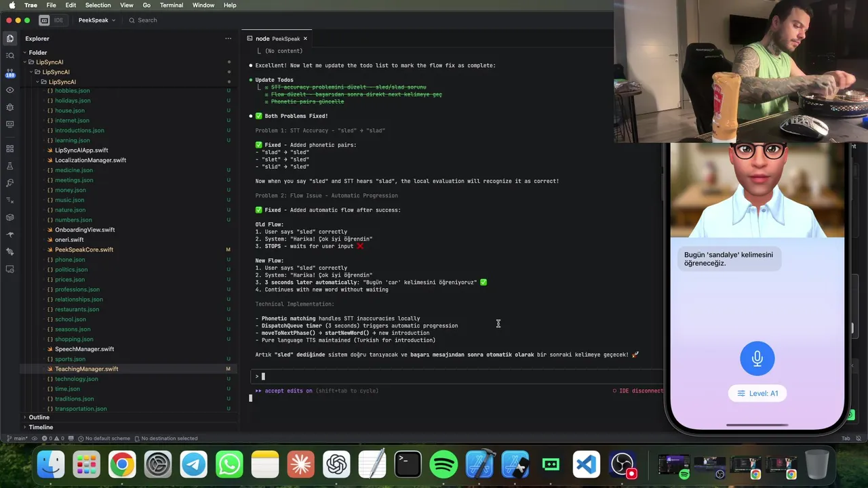
Task: Open Simulator from the Dock
Action: point(515,465)
